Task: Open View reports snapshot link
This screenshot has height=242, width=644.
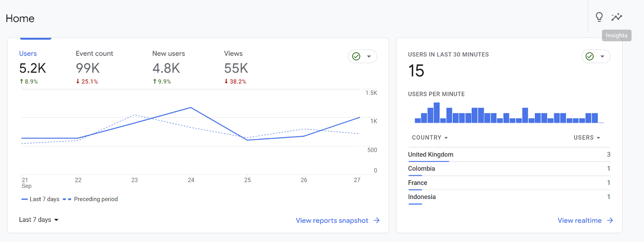Action: coord(332,221)
